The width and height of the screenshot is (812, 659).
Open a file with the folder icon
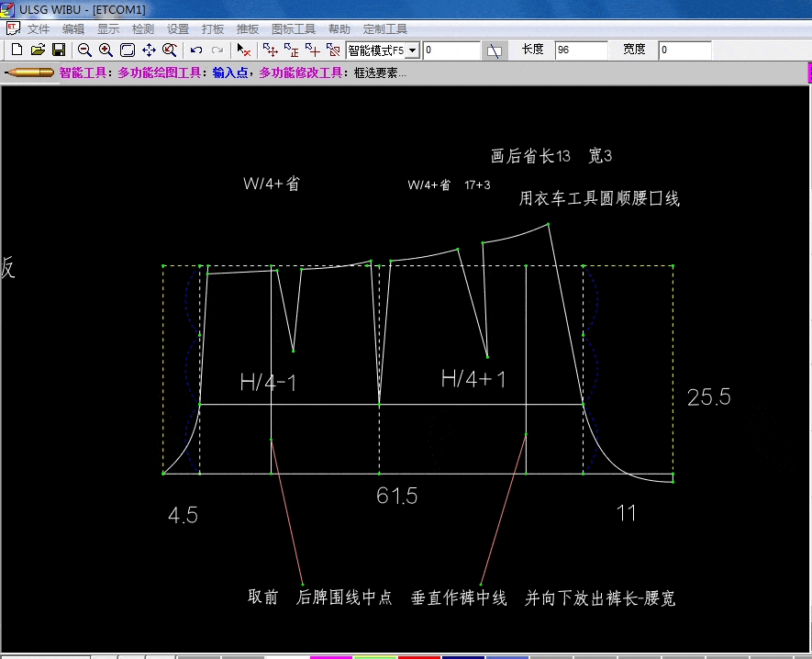(x=38, y=50)
